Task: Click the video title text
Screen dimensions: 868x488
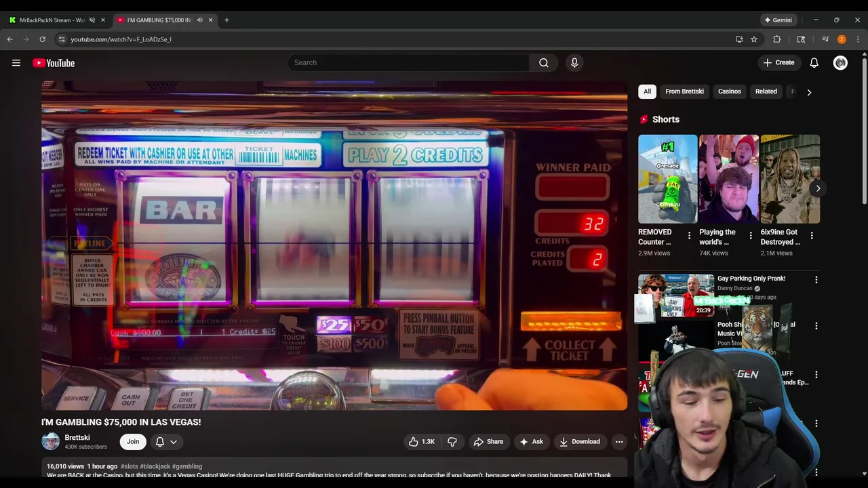Action: 121,422
